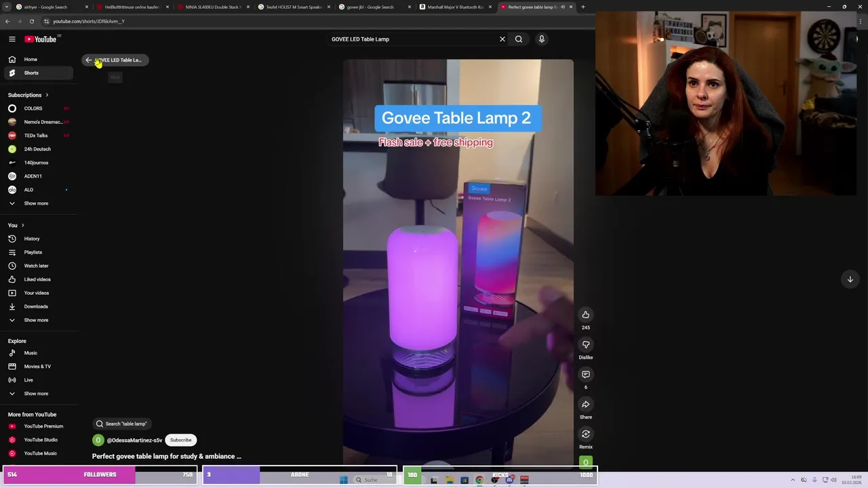868x488 pixels.
Task: Open the COLORS channel subscription
Action: (38, 108)
